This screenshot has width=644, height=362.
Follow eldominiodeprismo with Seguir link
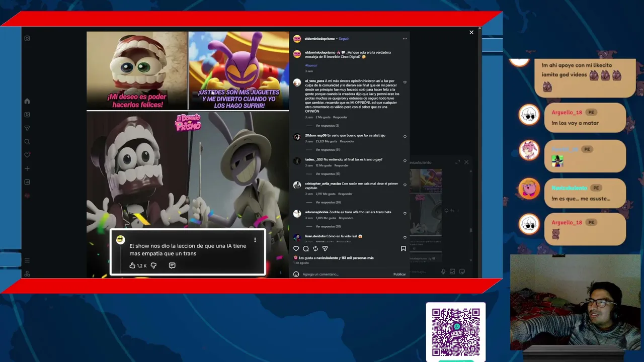pos(344,39)
